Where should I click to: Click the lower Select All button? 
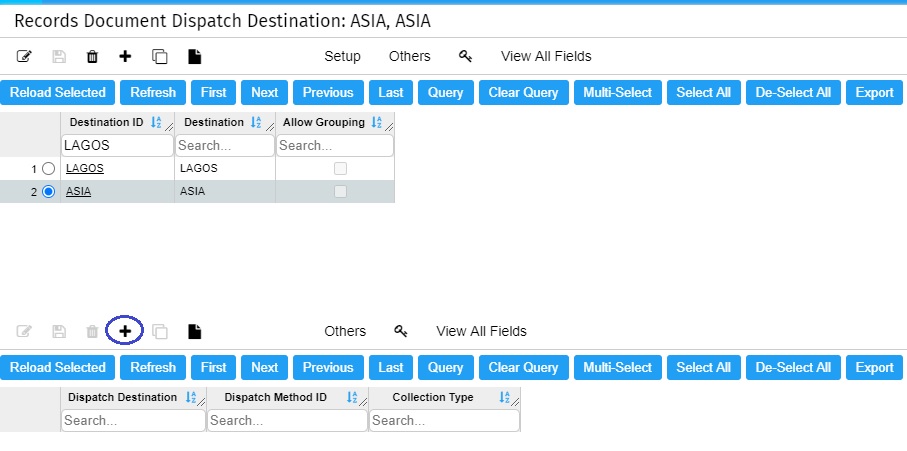point(703,368)
